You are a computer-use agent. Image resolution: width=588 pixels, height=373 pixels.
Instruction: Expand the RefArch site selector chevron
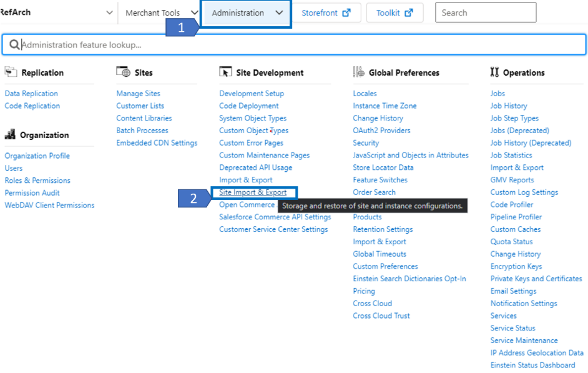pyautogui.click(x=109, y=12)
